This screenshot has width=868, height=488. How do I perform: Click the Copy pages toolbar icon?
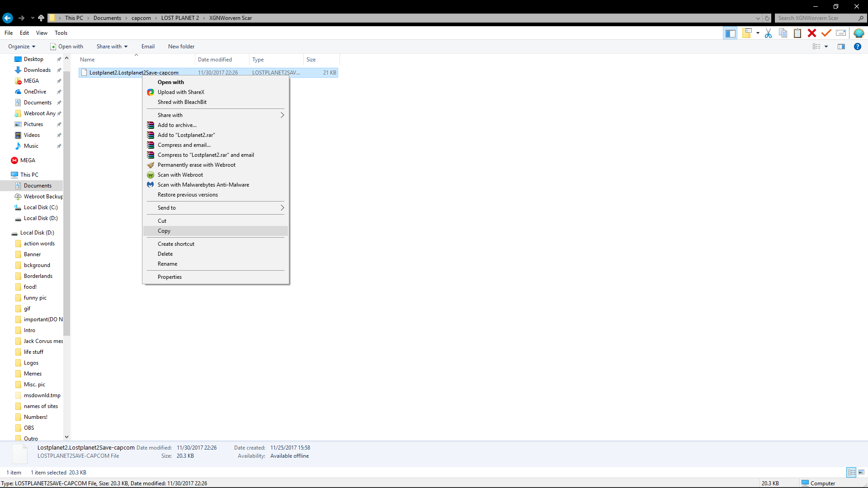[783, 33]
